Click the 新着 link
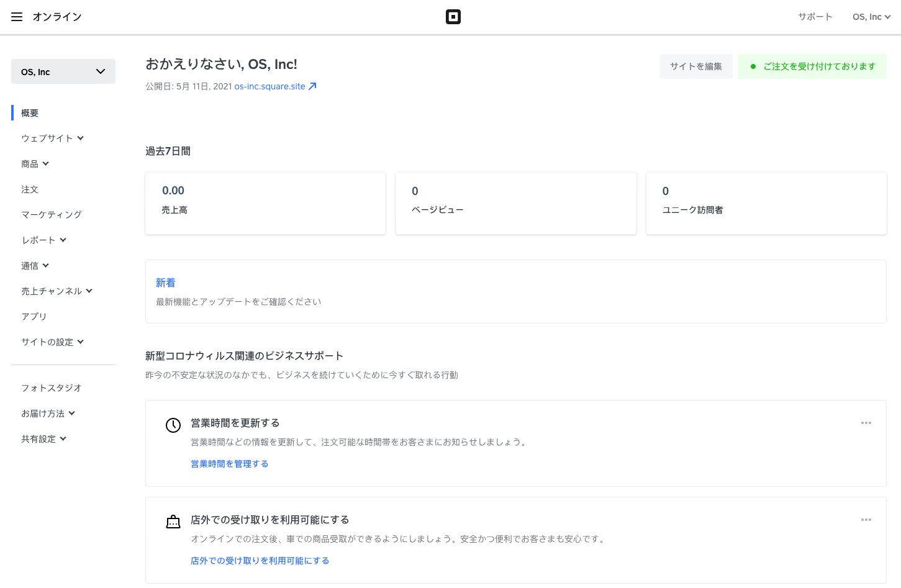Screen dimensions: 901x588 pyautogui.click(x=166, y=283)
